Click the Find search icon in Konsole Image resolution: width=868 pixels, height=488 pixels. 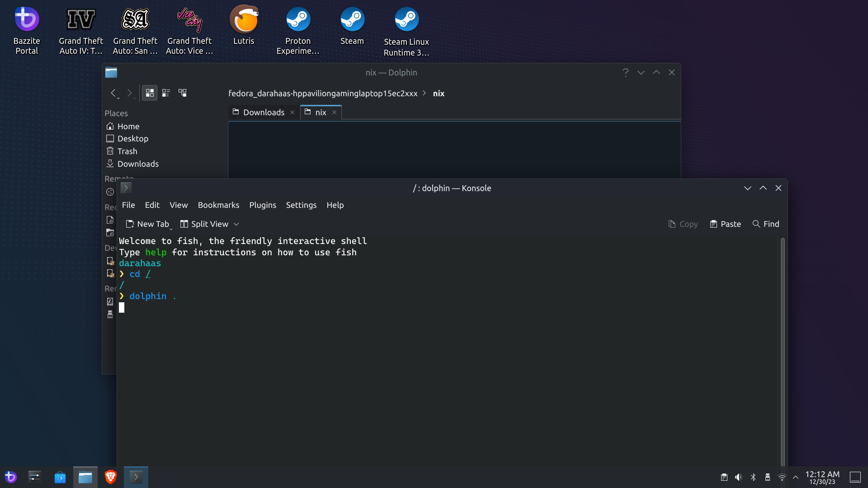756,224
